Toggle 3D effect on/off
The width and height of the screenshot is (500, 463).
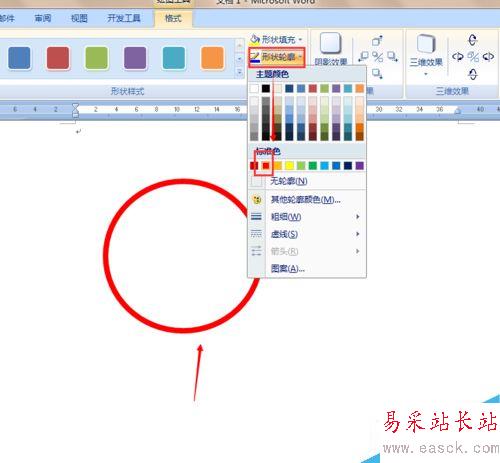click(473, 57)
